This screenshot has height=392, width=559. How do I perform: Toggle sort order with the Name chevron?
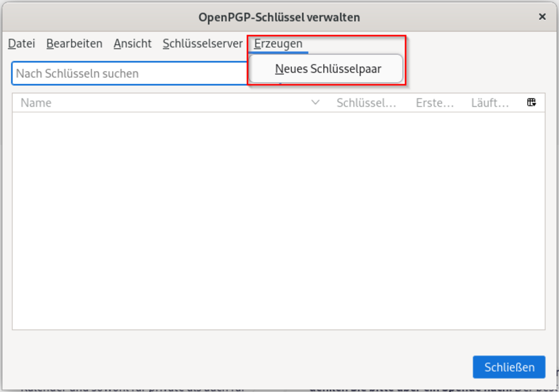[315, 103]
